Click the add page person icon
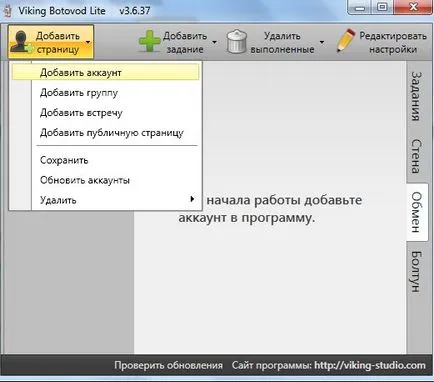This screenshot has width=434, height=382. 22,42
